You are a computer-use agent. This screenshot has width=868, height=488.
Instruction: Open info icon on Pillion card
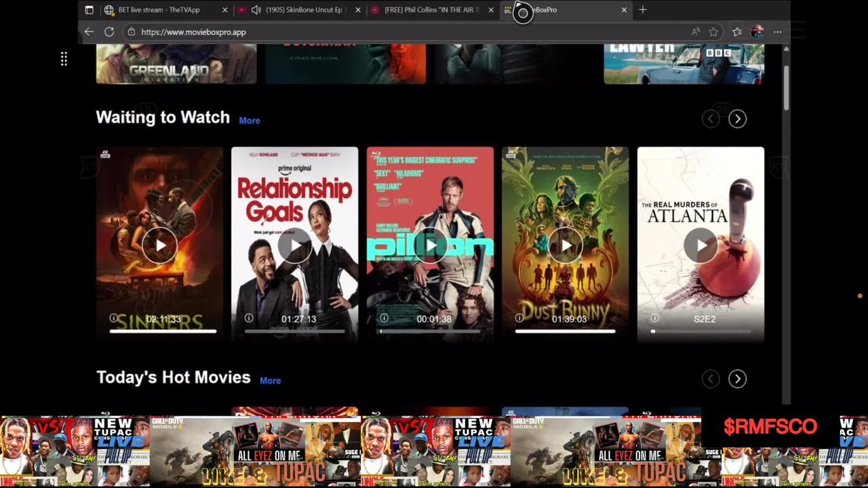click(x=384, y=318)
